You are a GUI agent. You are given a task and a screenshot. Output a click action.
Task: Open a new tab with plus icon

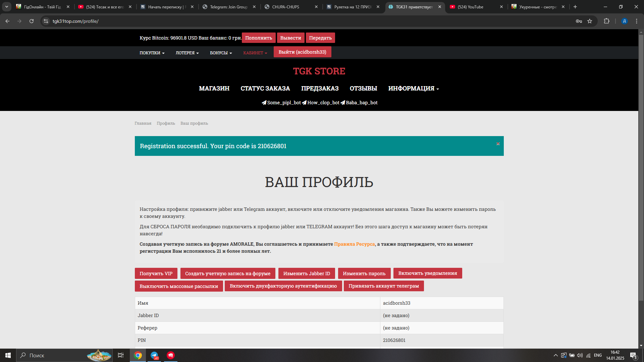pyautogui.click(x=575, y=7)
